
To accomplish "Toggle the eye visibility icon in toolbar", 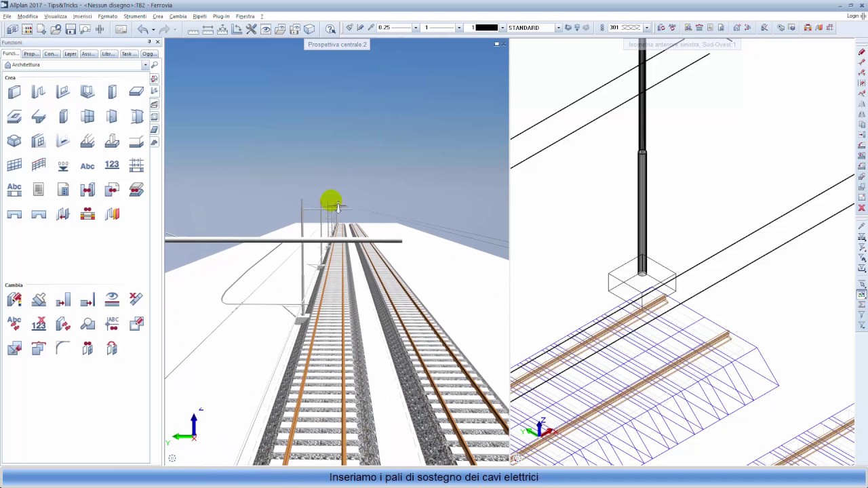I will (266, 29).
